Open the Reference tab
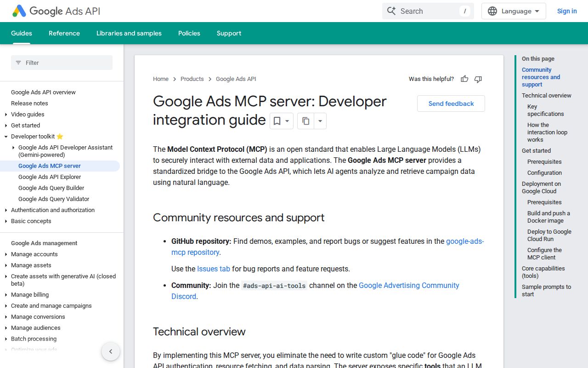This screenshot has height=368, width=588. pos(64,33)
